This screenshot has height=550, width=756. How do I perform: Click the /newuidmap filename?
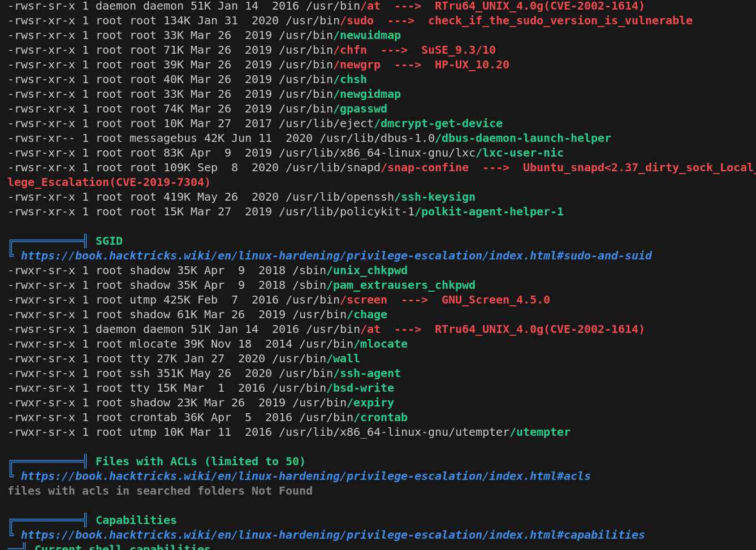click(x=367, y=35)
